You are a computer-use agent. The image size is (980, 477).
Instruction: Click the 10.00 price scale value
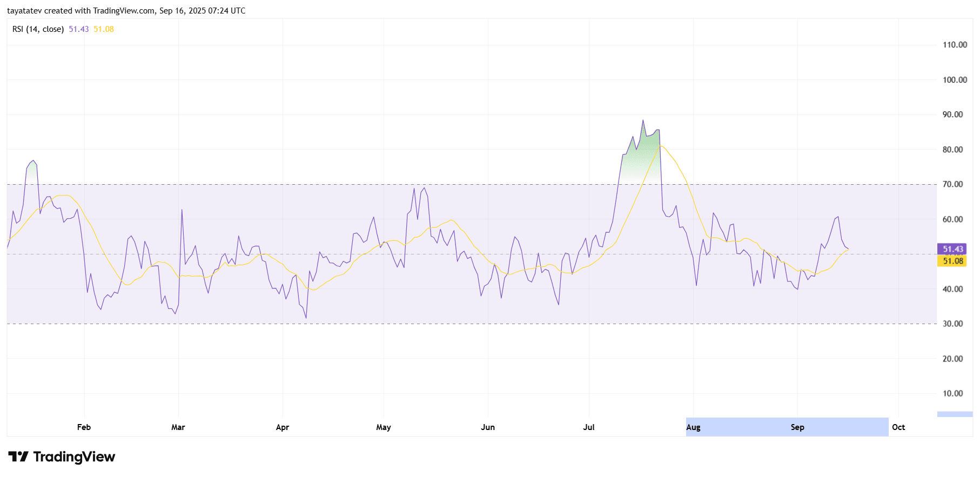(x=953, y=393)
